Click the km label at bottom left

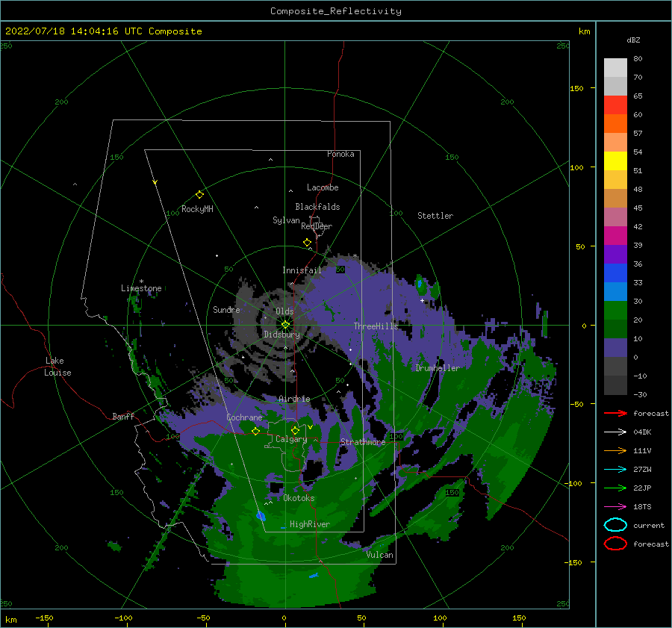tap(10, 620)
